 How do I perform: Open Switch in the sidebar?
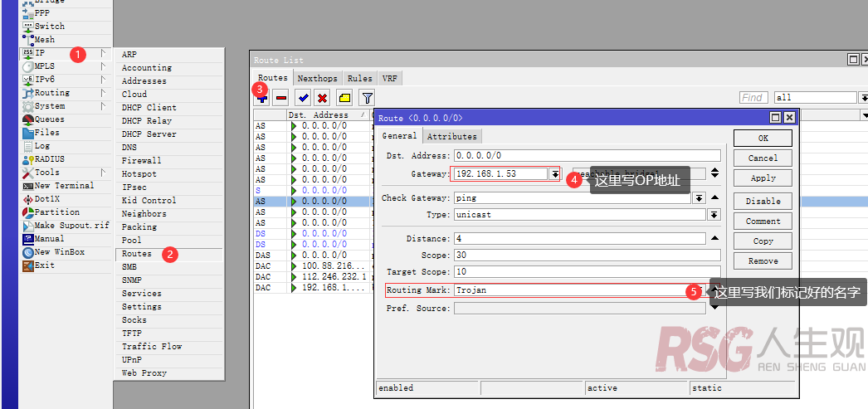(x=66, y=26)
